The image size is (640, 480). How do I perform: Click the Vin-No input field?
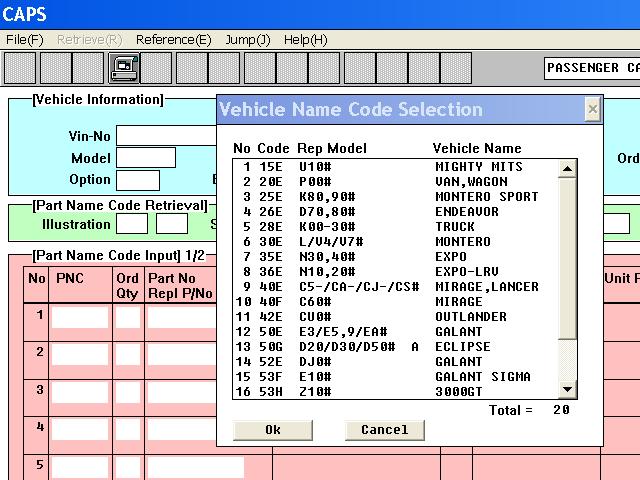166,136
